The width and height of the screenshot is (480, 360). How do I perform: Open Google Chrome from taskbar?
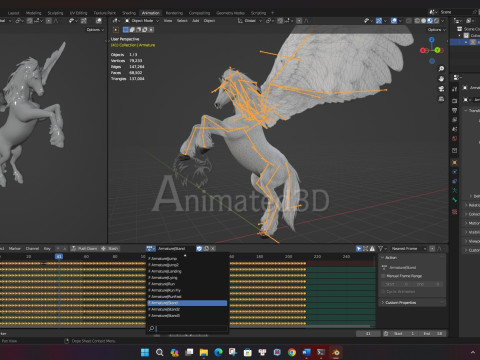[x=292, y=352]
